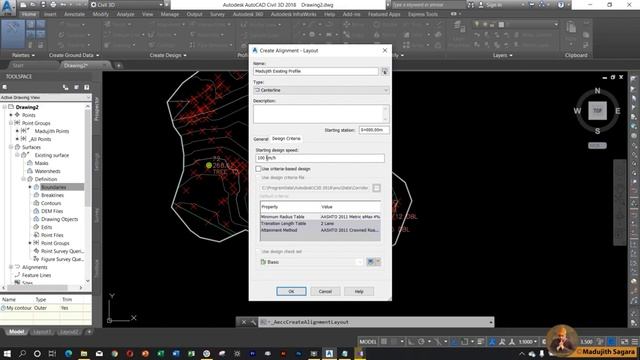Viewport: 640px width, 360px height.
Task: Click the help icon in Toolspace header
Action: point(87,87)
